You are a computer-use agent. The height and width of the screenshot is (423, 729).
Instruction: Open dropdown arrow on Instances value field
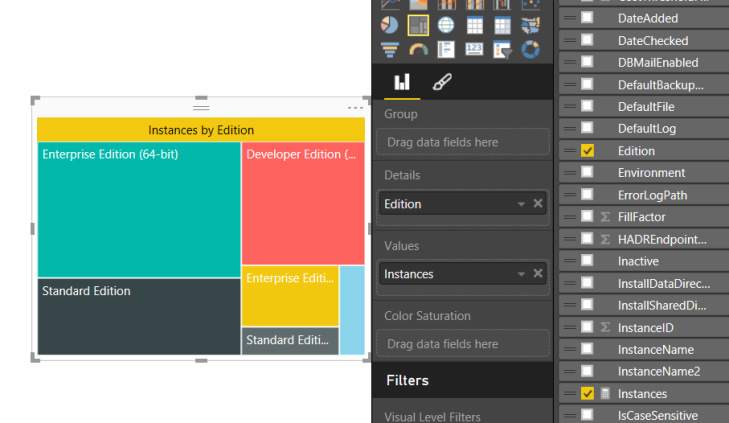click(521, 274)
